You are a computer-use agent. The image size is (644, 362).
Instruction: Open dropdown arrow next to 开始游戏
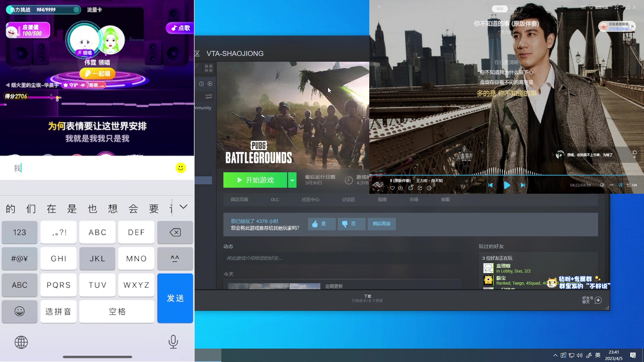click(x=292, y=180)
